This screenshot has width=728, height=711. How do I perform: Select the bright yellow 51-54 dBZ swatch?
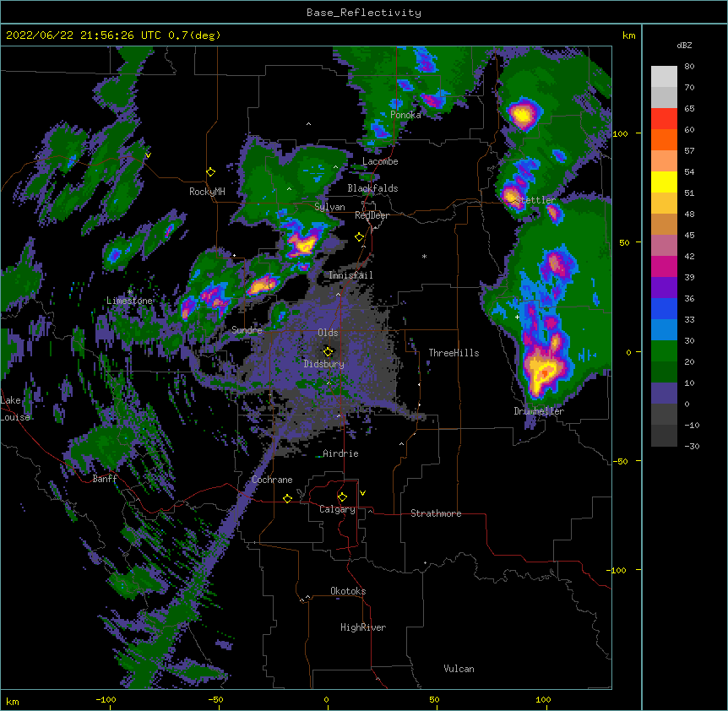[664, 182]
